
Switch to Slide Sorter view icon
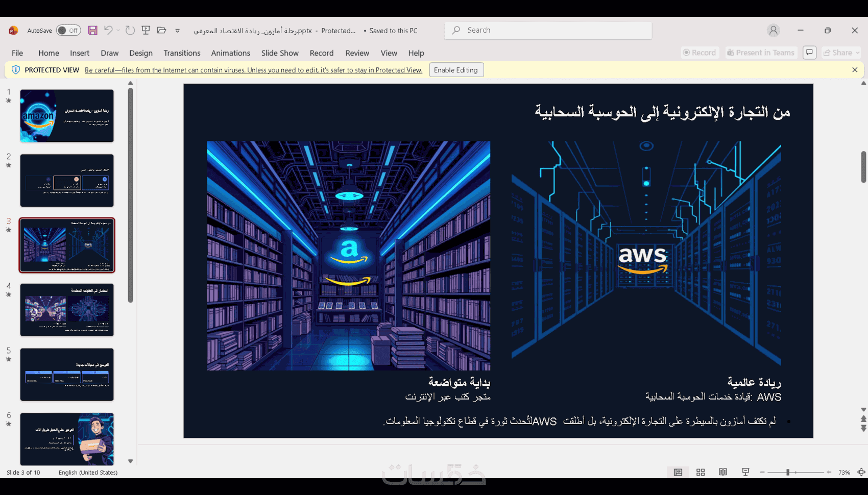click(701, 473)
